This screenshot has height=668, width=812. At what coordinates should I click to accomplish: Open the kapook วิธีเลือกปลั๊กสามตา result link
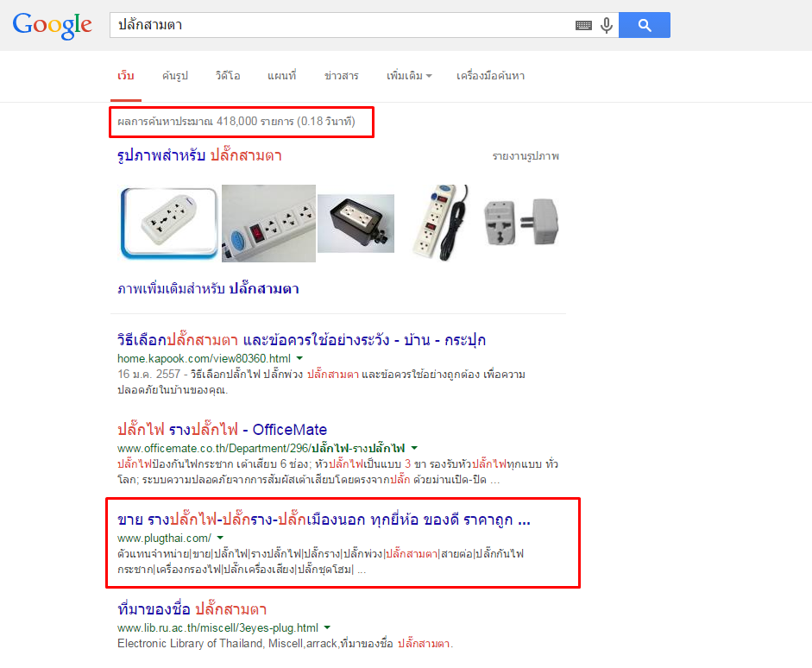tap(301, 340)
